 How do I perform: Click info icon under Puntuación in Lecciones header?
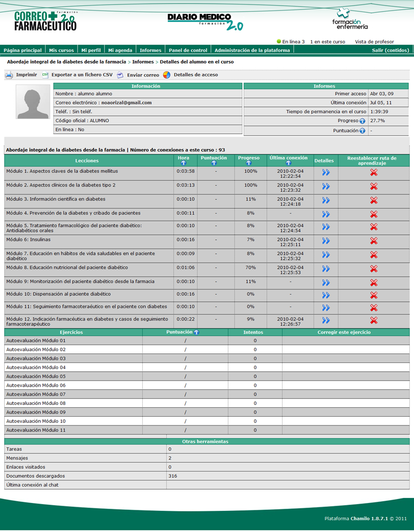click(214, 163)
